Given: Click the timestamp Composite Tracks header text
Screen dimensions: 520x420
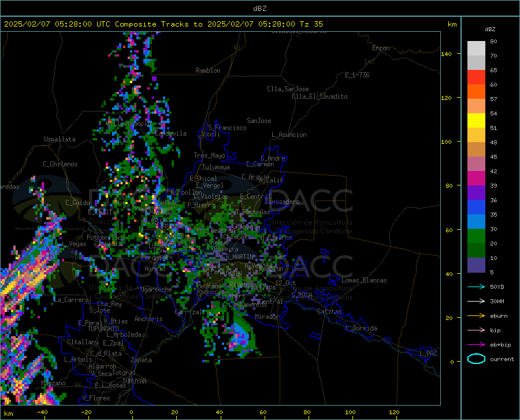Looking at the screenshot, I should (163, 24).
